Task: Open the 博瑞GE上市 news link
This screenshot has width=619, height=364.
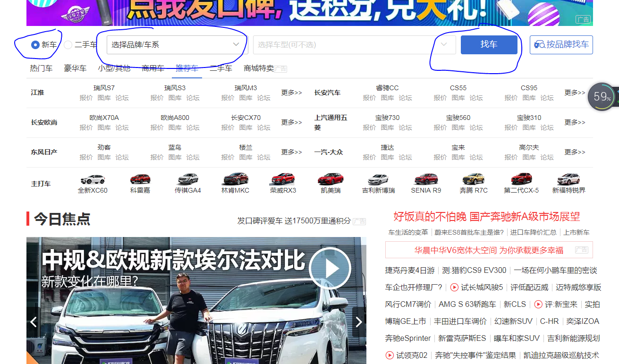Action: [406, 322]
